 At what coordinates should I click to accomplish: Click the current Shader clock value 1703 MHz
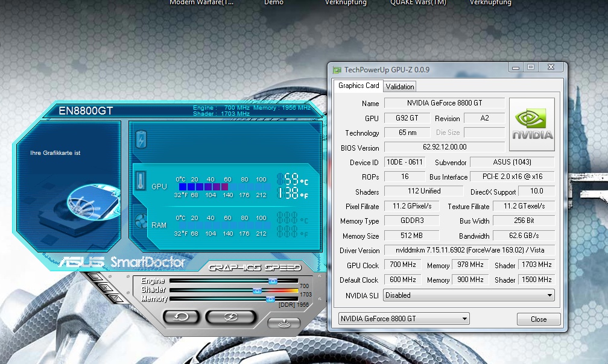coord(537,265)
